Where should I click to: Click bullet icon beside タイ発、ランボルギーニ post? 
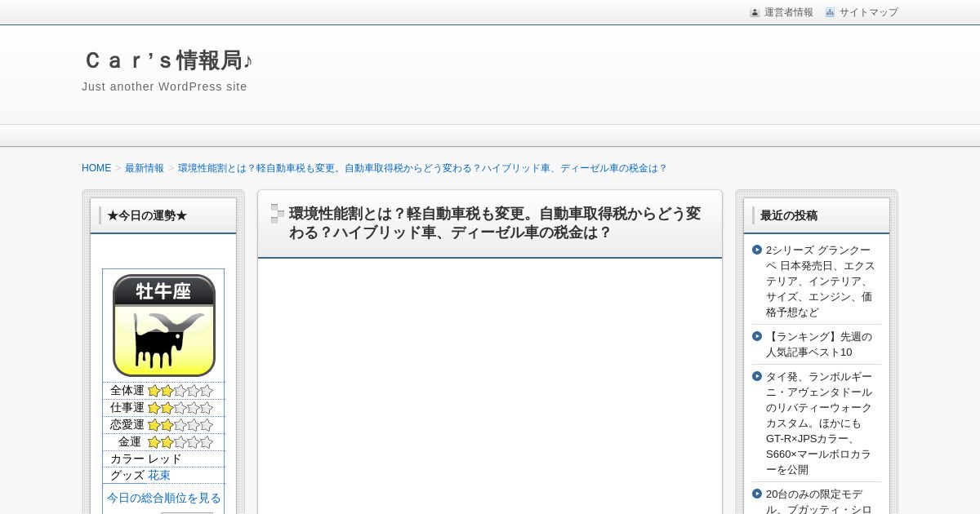click(x=757, y=376)
